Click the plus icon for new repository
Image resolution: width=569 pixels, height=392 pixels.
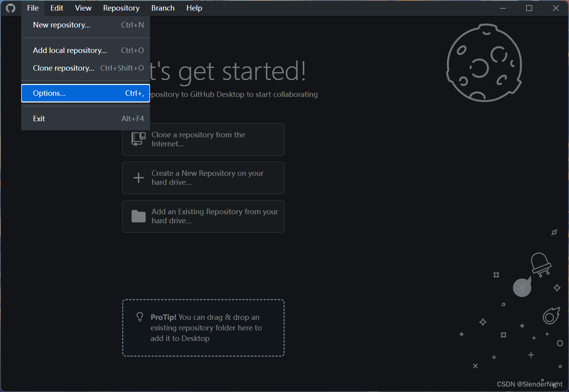tap(139, 178)
